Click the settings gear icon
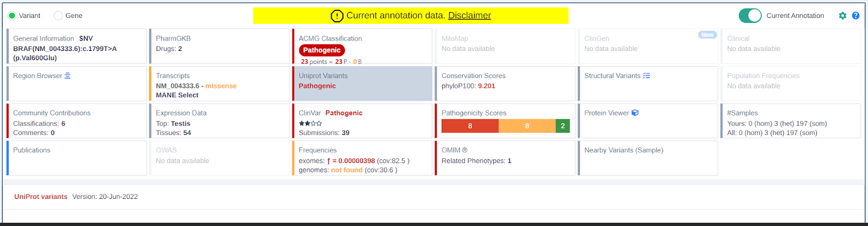The height and width of the screenshot is (226, 868). (x=843, y=16)
